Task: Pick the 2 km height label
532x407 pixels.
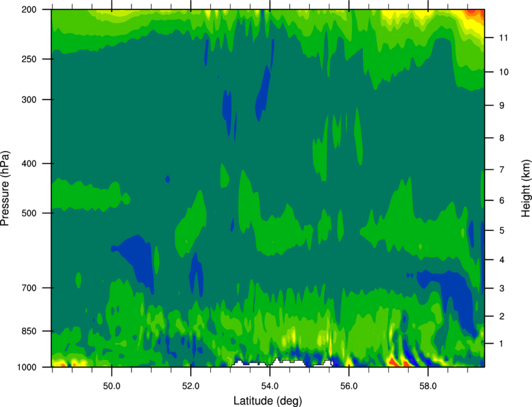Action: [x=501, y=316]
